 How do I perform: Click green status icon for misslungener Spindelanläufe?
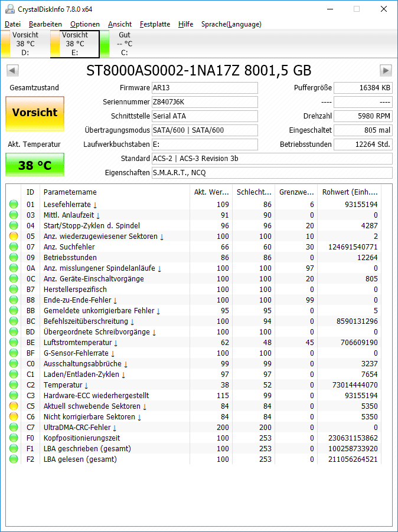coord(14,268)
